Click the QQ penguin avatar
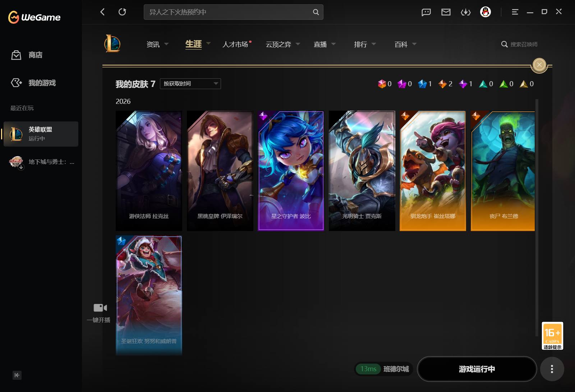575x392 pixels. coord(486,12)
